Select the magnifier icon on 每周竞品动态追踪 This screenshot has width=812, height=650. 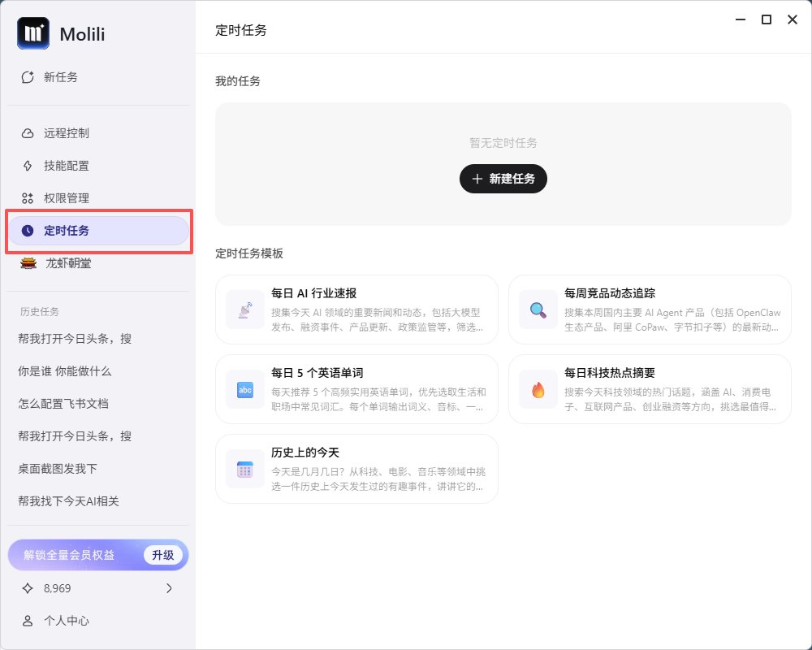pos(536,310)
